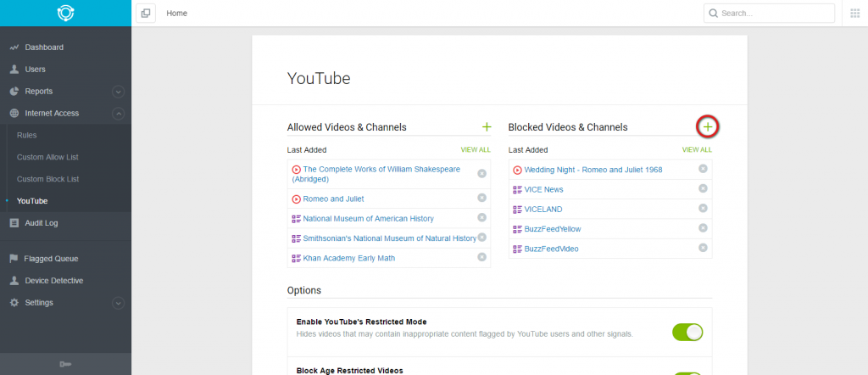Viewport: 868px width, 375px height.
Task: View all allowed videos and channels
Action: (476, 149)
